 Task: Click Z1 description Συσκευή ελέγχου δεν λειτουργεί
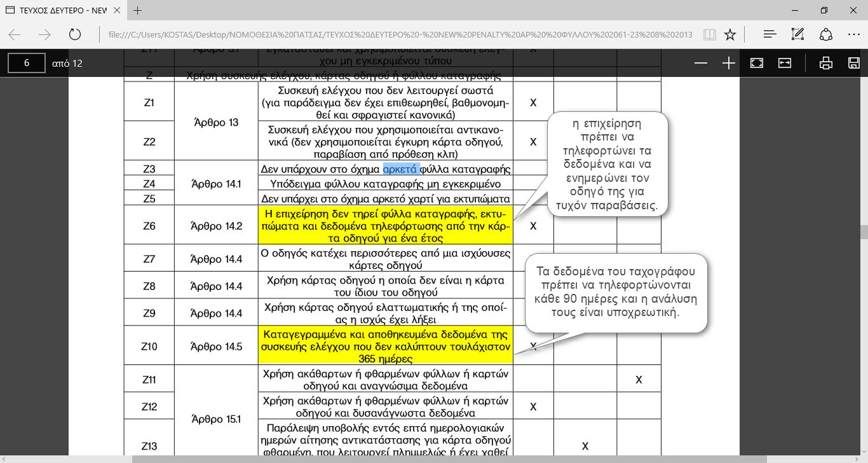(x=386, y=102)
